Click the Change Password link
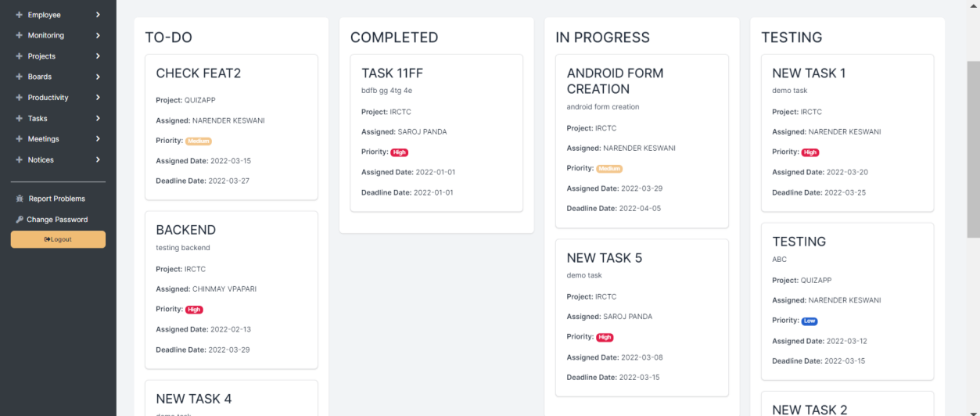 (x=57, y=220)
